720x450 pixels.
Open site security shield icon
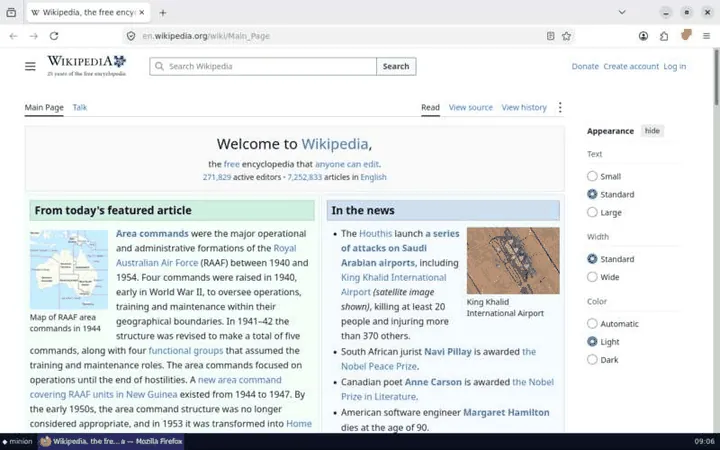[131, 36]
